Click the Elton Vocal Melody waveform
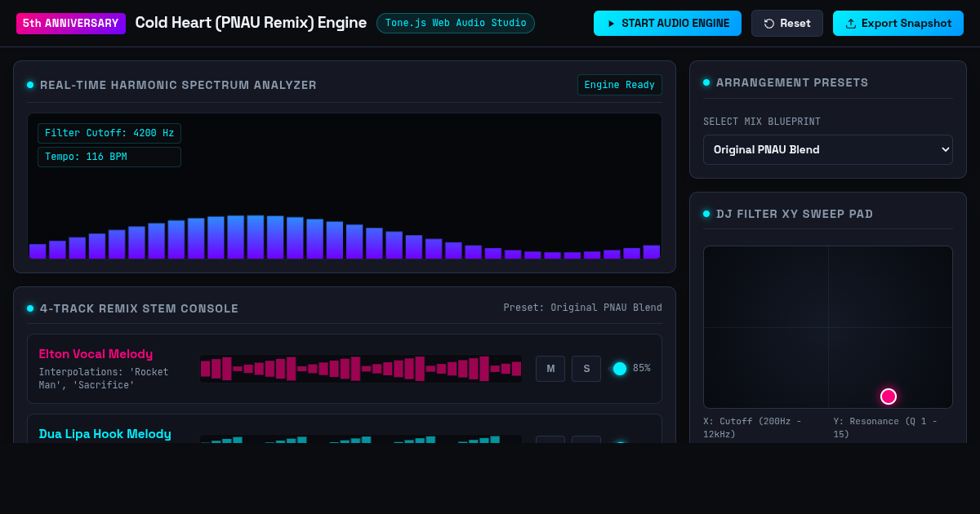Screen dimensions: 980x514 point(361,369)
